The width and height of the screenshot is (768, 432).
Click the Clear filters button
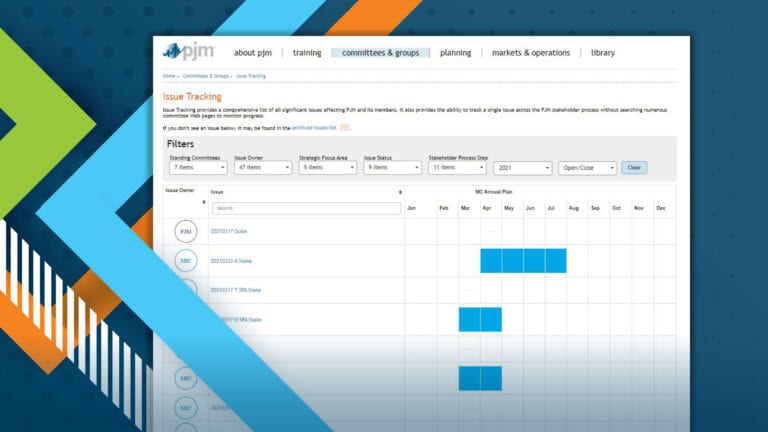coord(634,168)
